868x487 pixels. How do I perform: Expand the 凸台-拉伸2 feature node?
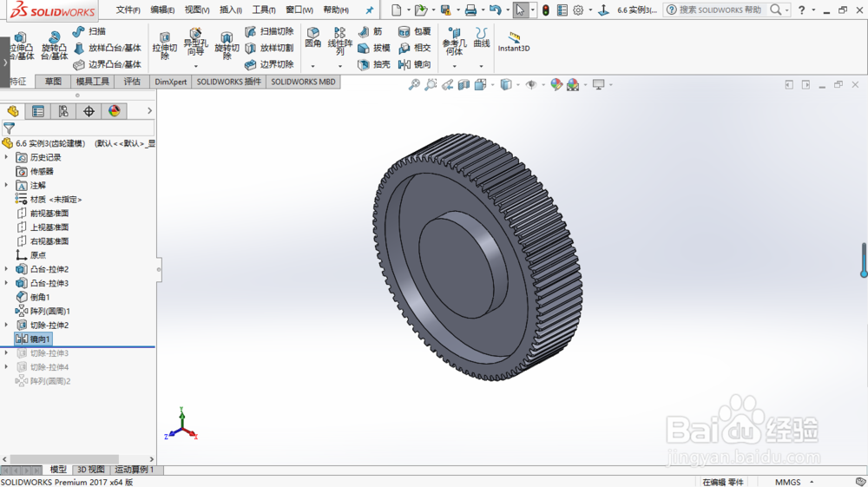[x=7, y=269]
